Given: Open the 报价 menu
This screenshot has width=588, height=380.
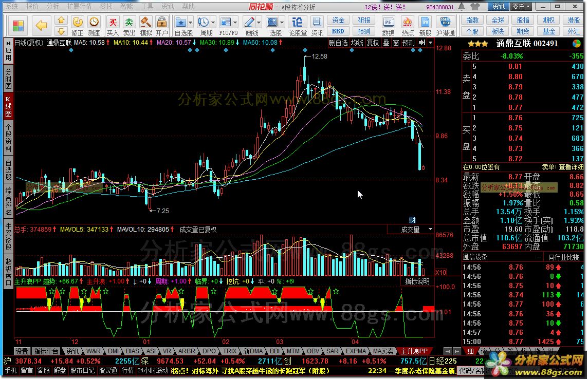Looking at the screenshot, I should [x=32, y=6].
